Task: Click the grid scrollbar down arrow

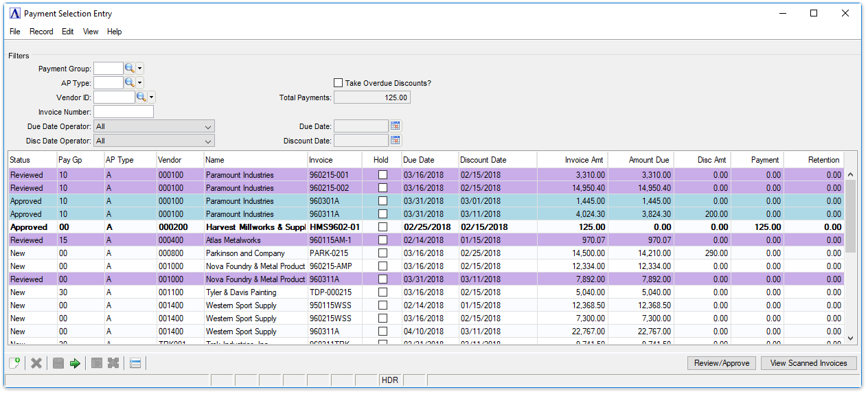Action: pos(852,338)
